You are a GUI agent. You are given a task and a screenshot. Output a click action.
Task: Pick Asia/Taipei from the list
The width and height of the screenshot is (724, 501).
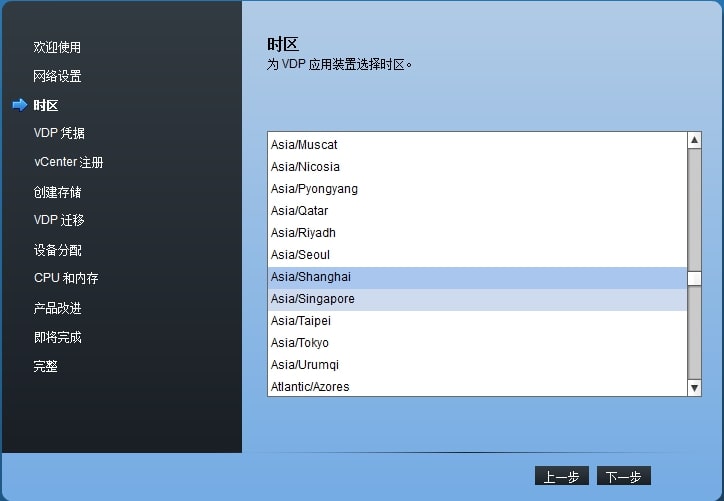[x=477, y=321]
